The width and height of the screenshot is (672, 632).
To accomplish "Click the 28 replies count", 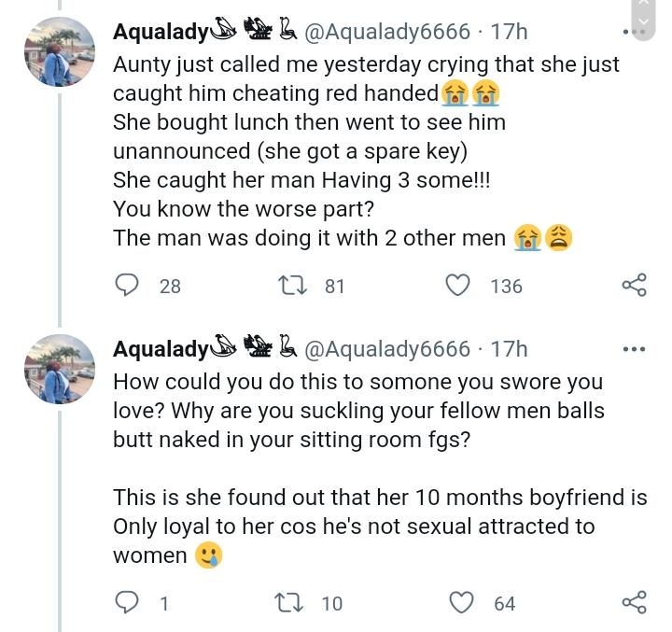I will click(170, 287).
